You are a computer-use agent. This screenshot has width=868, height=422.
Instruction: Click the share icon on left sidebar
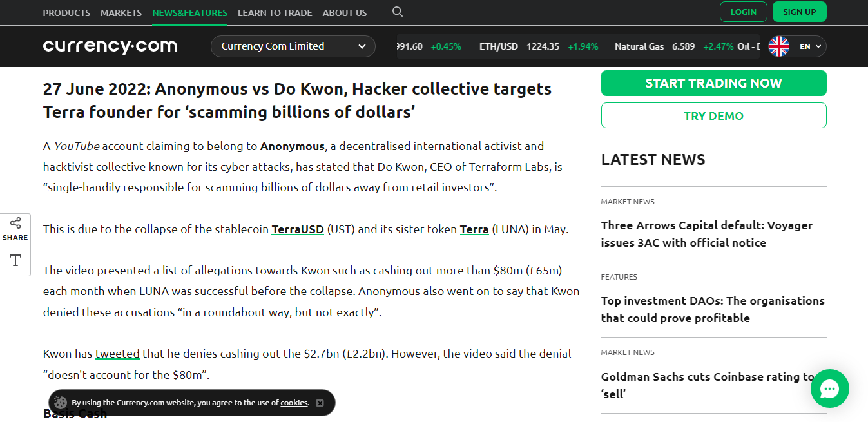click(x=15, y=224)
